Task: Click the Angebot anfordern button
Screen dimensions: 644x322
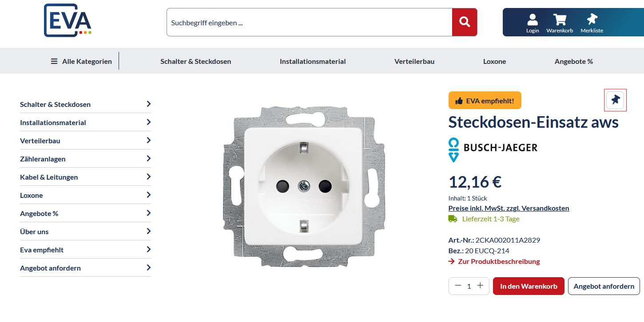Action: coord(604,286)
